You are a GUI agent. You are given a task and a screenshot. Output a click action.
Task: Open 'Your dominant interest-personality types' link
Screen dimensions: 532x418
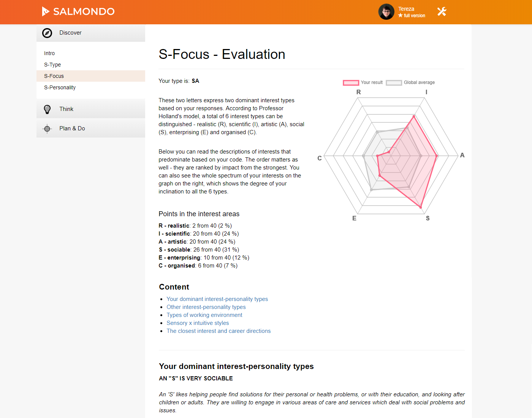[x=217, y=299]
